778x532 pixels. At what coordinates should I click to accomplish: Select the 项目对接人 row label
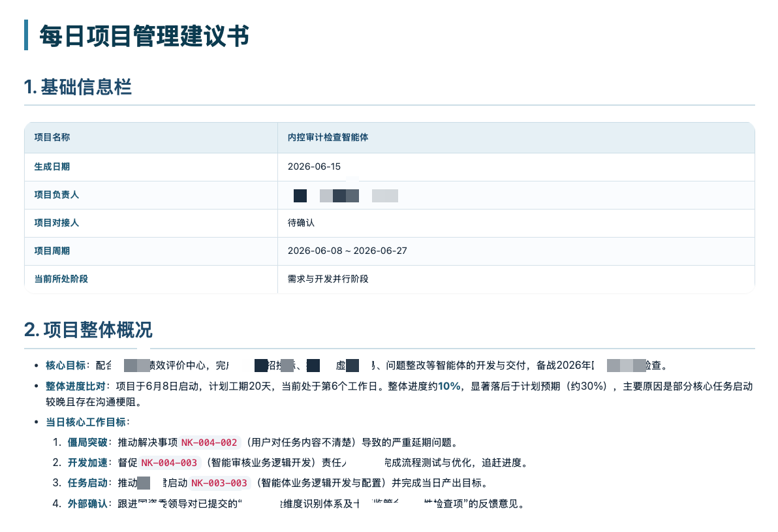click(56, 223)
